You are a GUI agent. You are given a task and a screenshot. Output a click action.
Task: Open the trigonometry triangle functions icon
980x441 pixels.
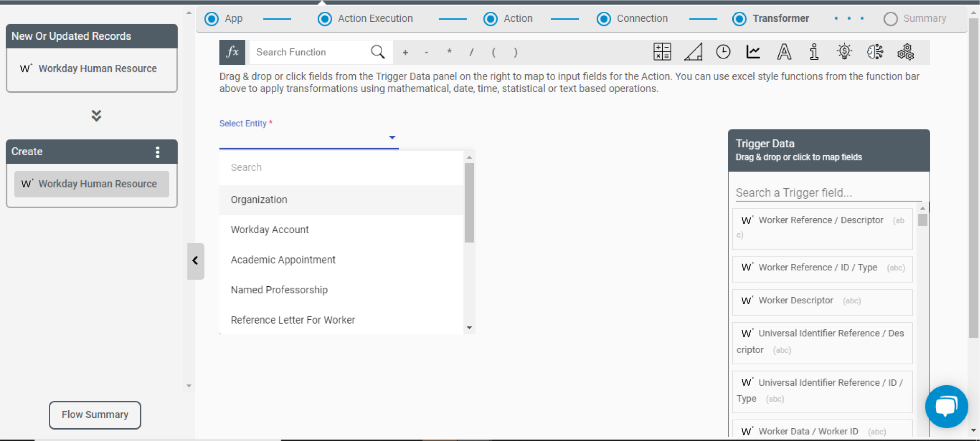pos(693,52)
